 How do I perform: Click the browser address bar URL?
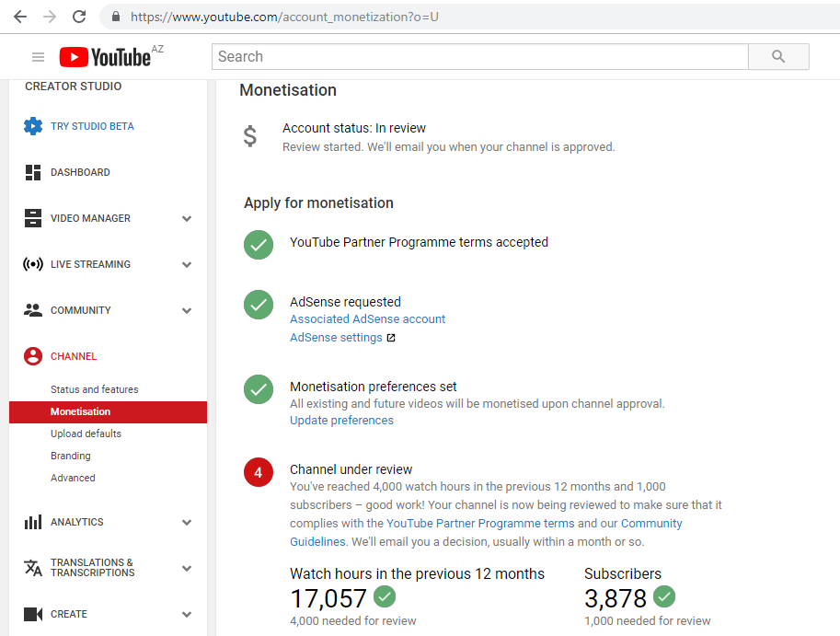point(284,17)
